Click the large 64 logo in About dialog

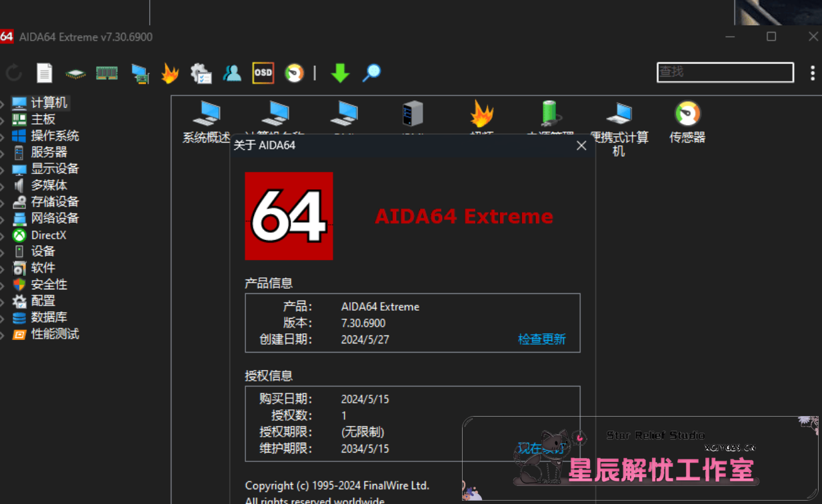click(289, 216)
